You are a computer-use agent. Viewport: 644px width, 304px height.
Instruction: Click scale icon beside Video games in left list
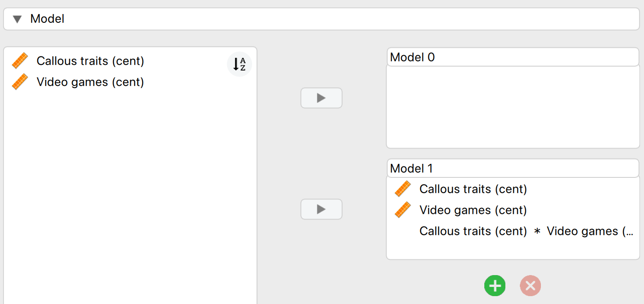[20, 82]
